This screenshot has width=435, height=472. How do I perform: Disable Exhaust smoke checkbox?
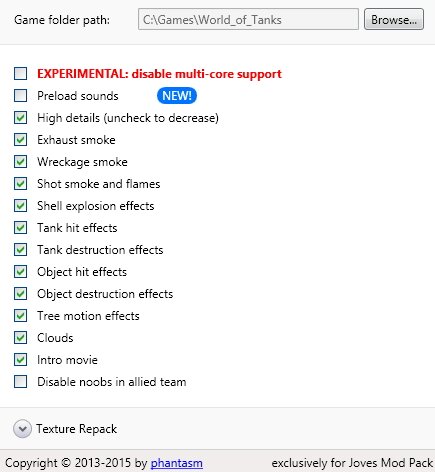pyautogui.click(x=20, y=140)
